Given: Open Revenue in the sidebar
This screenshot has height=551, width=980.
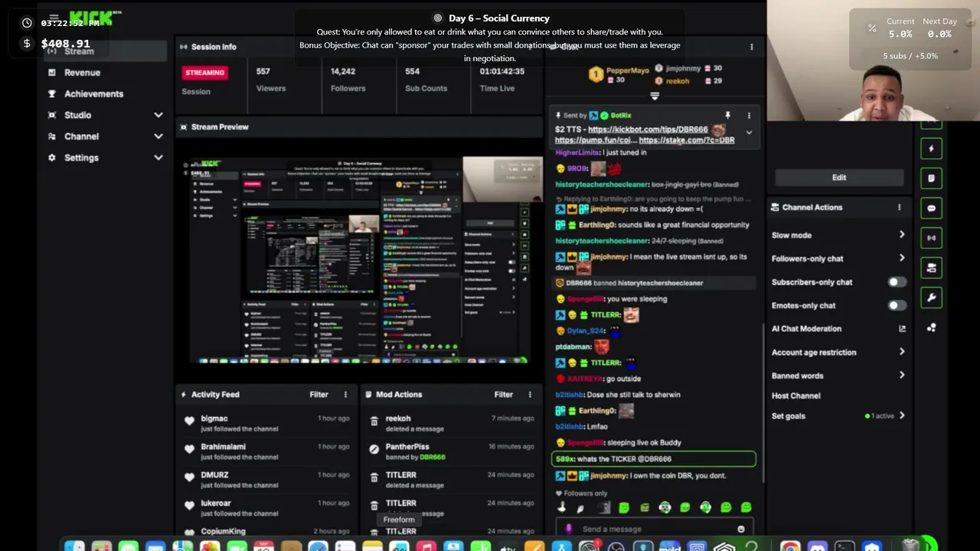Looking at the screenshot, I should [x=82, y=73].
